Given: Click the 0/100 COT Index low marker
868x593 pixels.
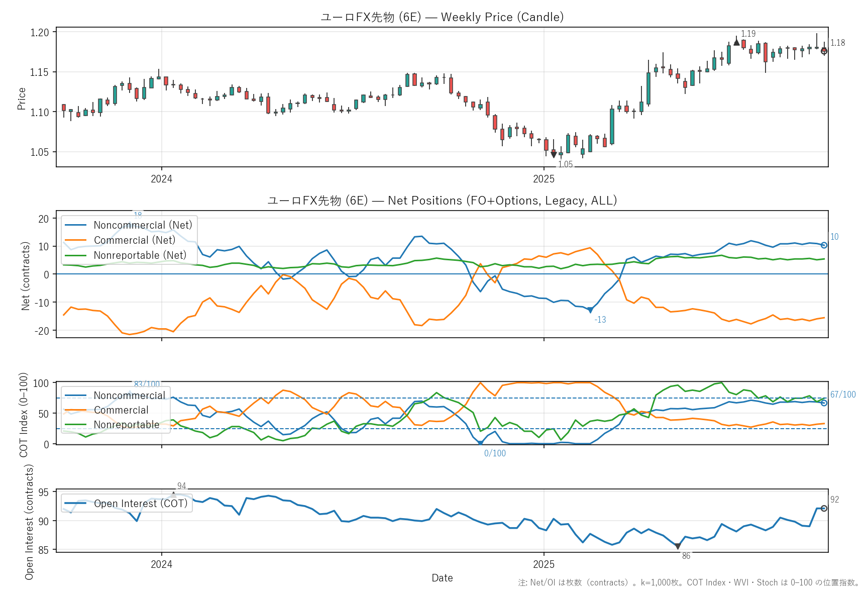Looking at the screenshot, I should pos(480,443).
